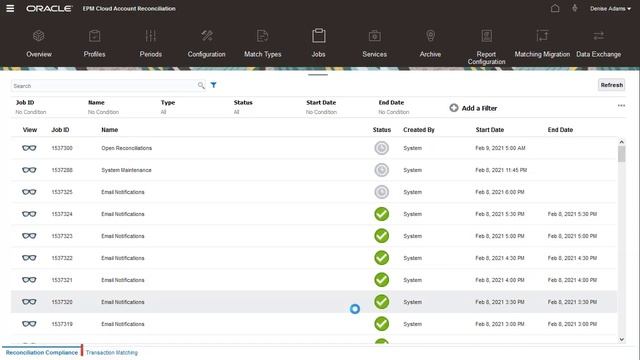Click Add a Filter
The image size is (640, 360).
click(473, 108)
